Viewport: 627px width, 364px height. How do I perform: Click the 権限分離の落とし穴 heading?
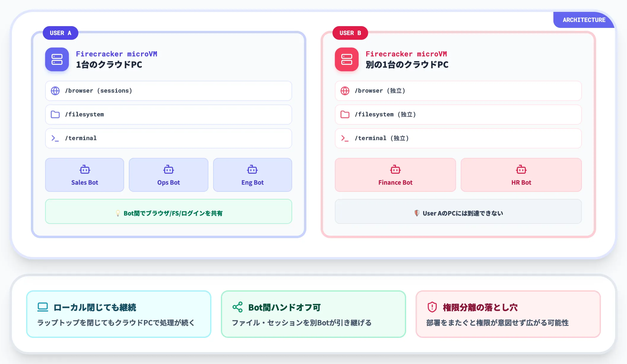tap(480, 308)
